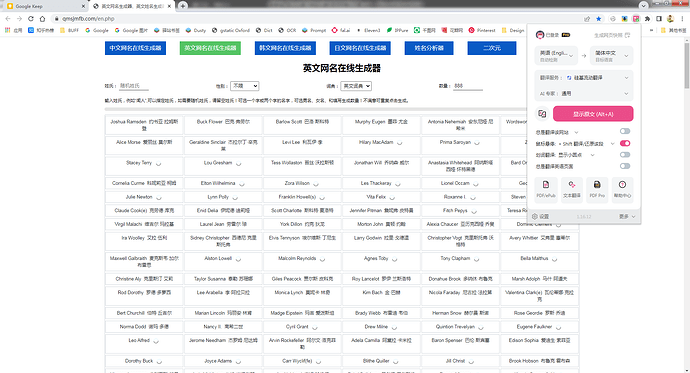Open the 词典 dictionary dropdown
Image resolution: width=690 pixels, height=373 pixels.
356,86
